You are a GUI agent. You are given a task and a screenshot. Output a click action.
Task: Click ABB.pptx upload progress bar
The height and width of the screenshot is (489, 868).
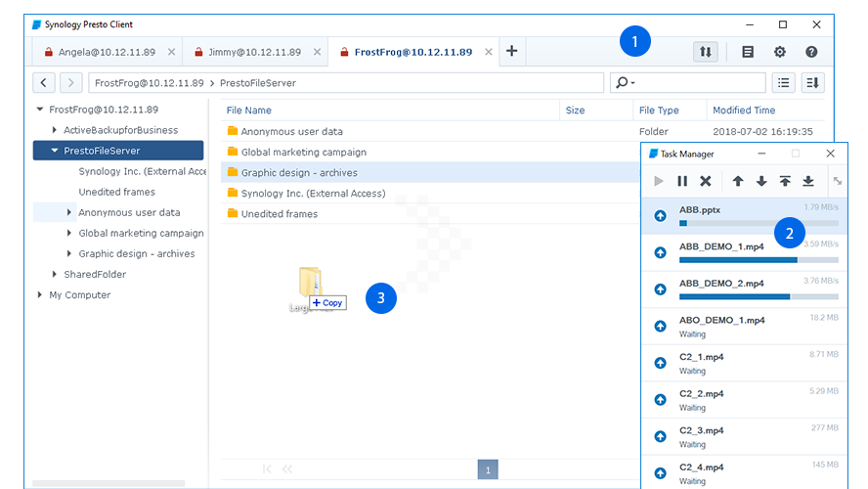[759, 223]
